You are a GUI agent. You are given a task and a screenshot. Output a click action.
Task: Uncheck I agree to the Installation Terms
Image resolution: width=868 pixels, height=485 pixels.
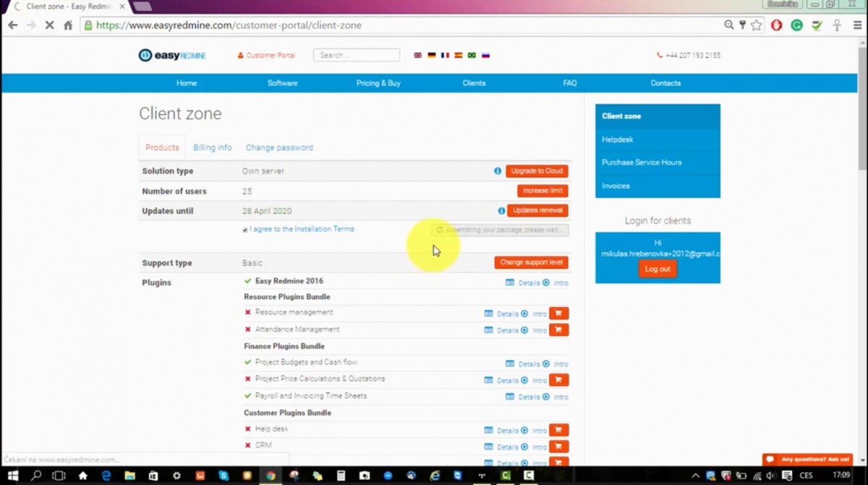click(x=244, y=228)
